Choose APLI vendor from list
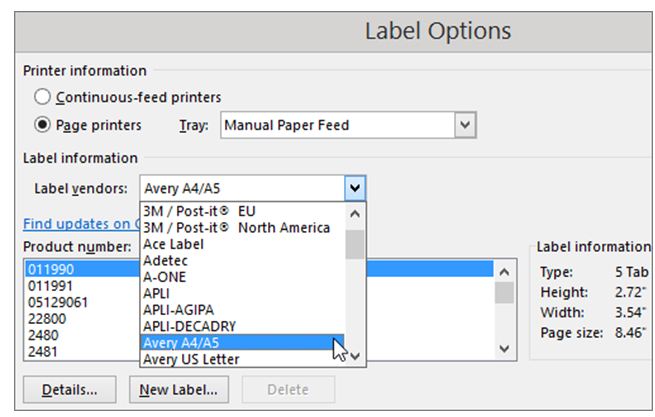This screenshot has width=655, height=417. point(242,293)
